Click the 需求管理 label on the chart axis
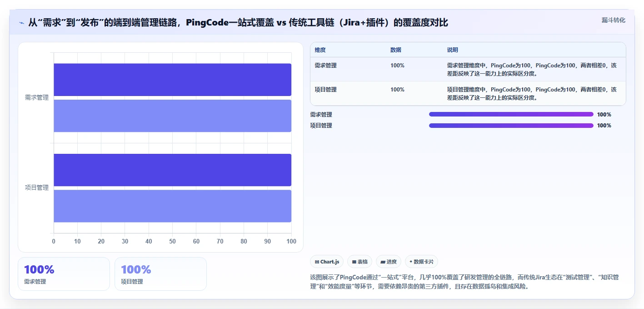The image size is (644, 309). pos(37,97)
